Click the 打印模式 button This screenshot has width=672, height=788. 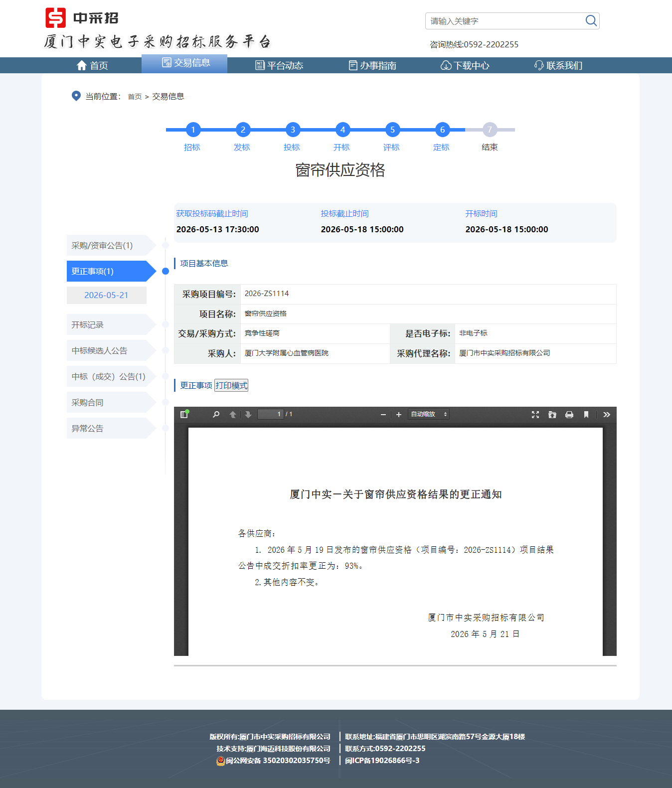pyautogui.click(x=231, y=385)
